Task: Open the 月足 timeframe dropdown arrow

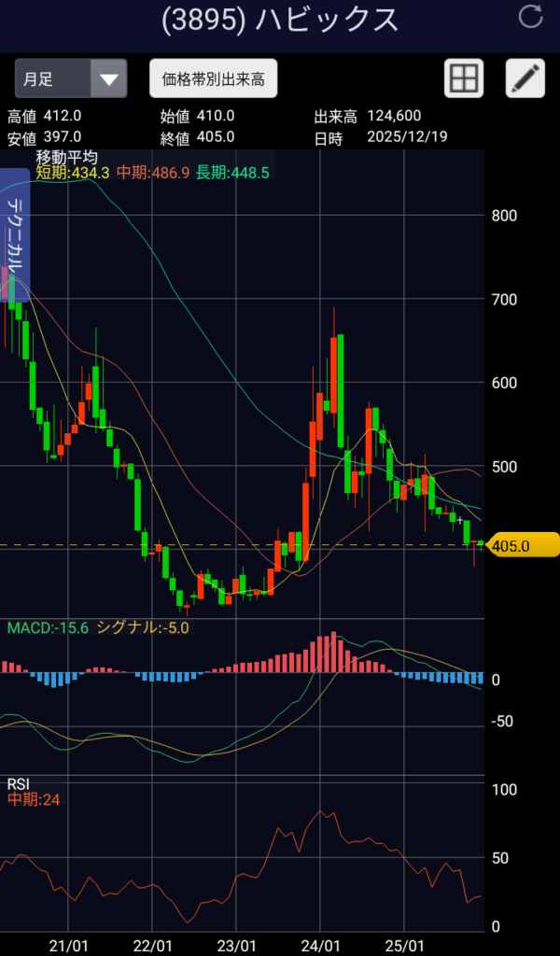Action: coord(109,79)
